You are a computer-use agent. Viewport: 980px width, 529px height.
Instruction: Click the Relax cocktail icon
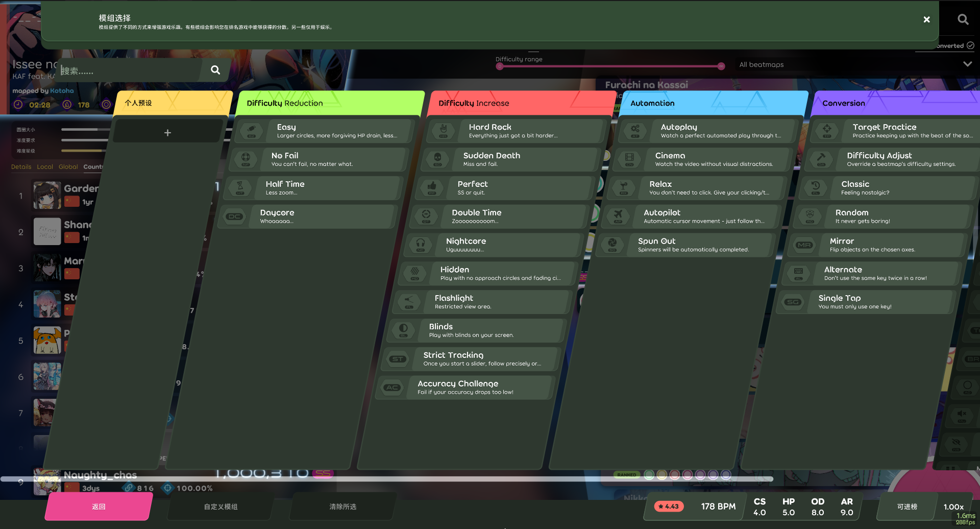point(624,188)
